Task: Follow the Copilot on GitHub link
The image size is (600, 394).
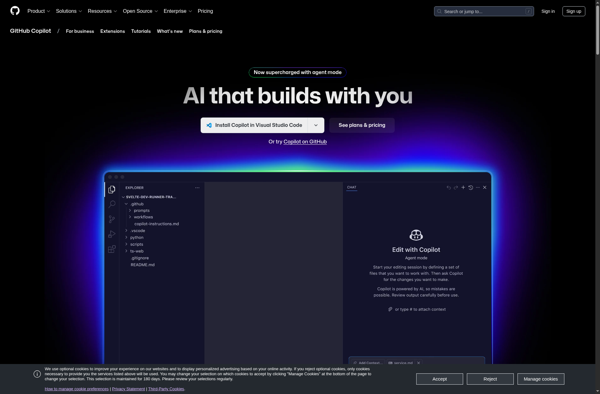Action: (x=305, y=142)
